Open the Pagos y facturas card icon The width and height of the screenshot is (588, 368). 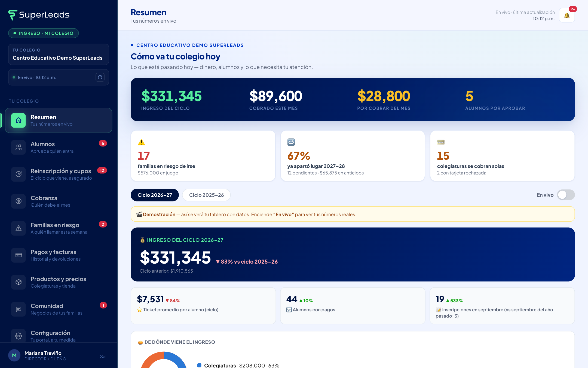click(19, 255)
